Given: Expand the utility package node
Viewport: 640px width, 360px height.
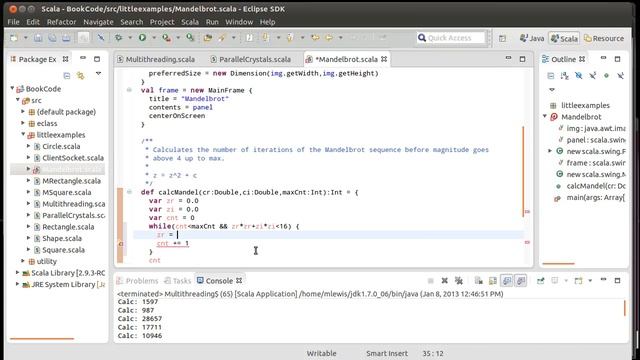Looking at the screenshot, I should (x=23, y=261).
